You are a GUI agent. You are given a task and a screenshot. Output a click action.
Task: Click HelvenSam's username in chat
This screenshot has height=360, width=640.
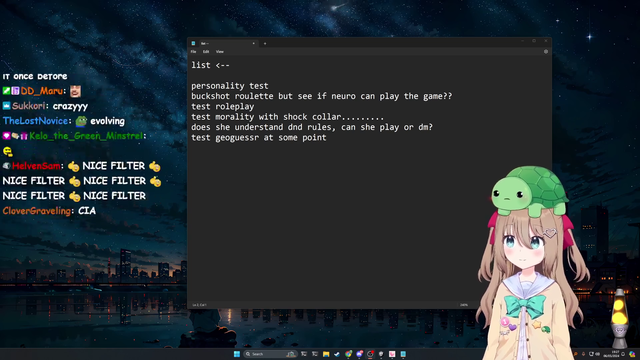pyautogui.click(x=36, y=166)
